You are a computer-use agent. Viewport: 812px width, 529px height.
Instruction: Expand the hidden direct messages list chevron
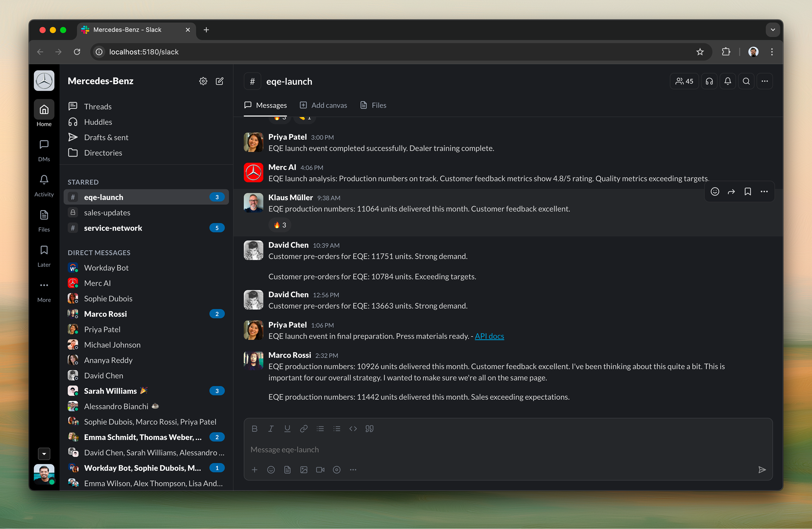point(44,453)
